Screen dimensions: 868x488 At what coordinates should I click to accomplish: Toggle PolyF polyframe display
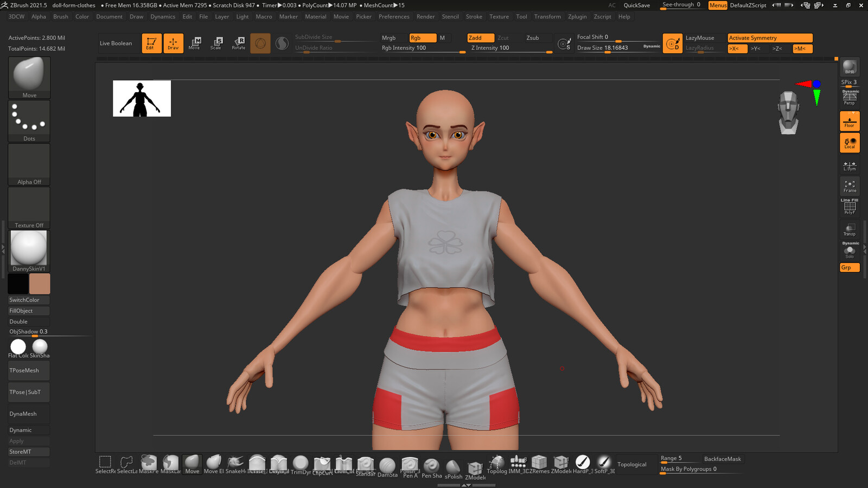click(850, 207)
